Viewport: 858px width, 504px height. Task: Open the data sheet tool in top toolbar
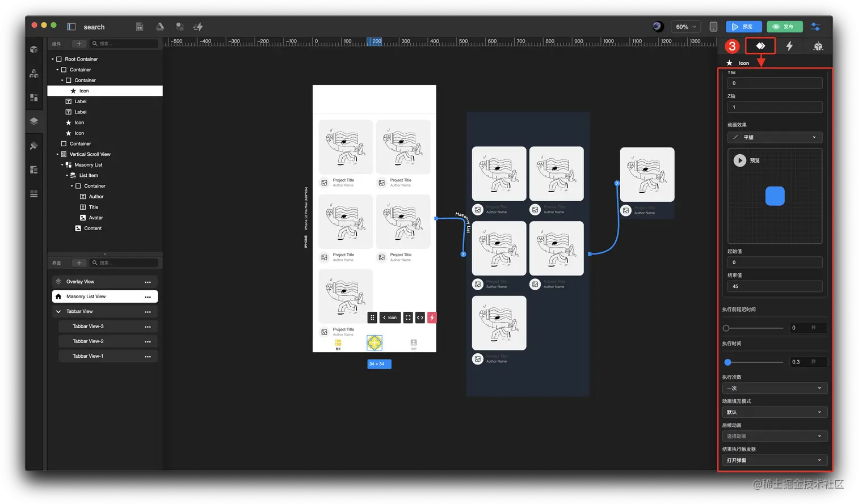(x=140, y=27)
